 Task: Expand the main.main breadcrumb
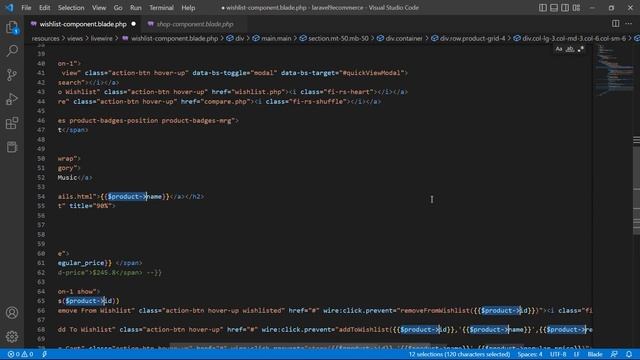click(x=276, y=38)
